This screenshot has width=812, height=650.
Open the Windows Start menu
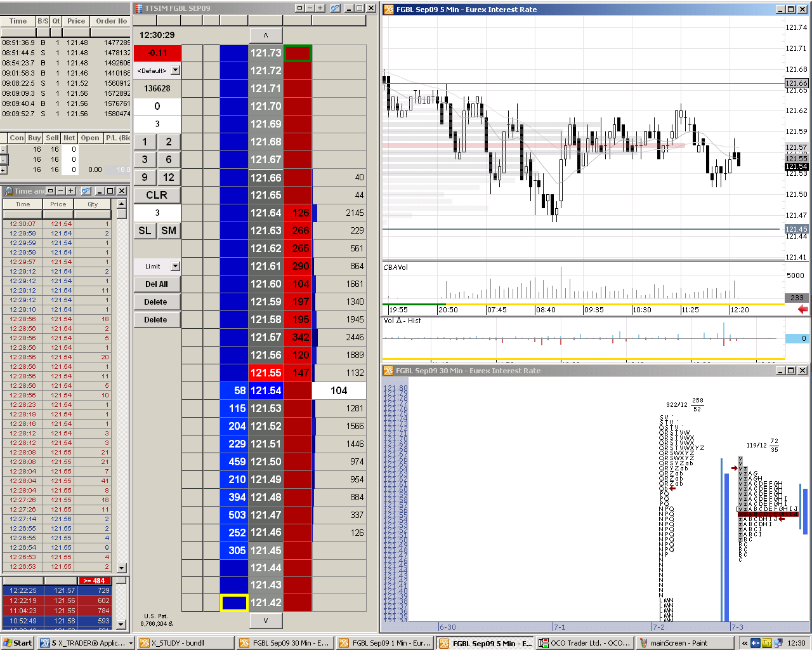coord(17,643)
